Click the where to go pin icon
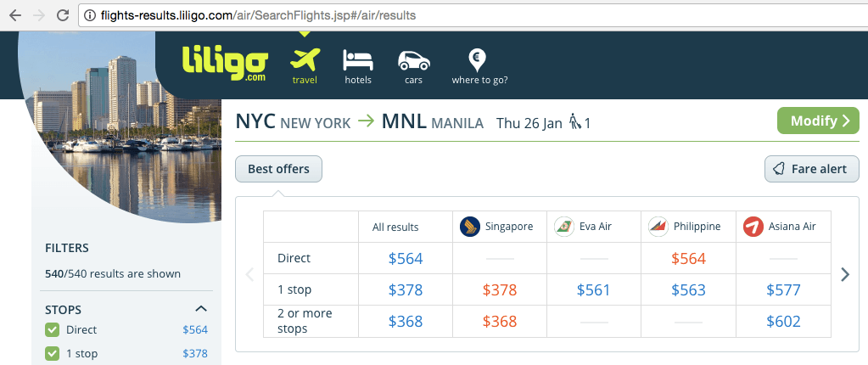 [x=477, y=59]
